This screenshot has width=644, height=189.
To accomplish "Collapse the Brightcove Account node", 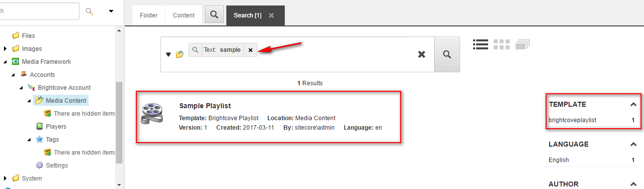I will [21, 88].
